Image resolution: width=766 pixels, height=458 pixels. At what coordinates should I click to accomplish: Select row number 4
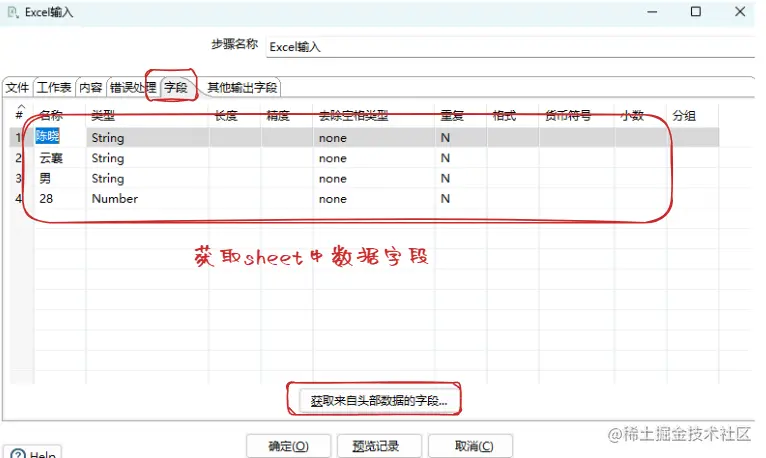(21, 199)
